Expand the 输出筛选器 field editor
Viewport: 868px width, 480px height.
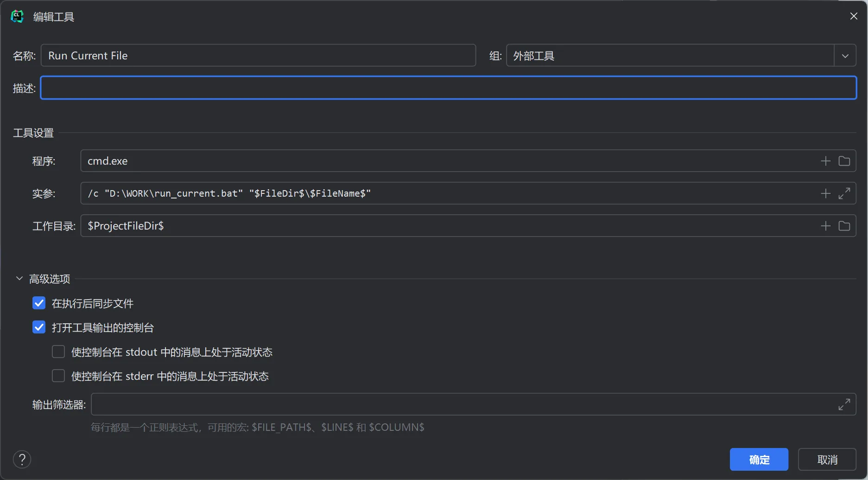pos(844,404)
